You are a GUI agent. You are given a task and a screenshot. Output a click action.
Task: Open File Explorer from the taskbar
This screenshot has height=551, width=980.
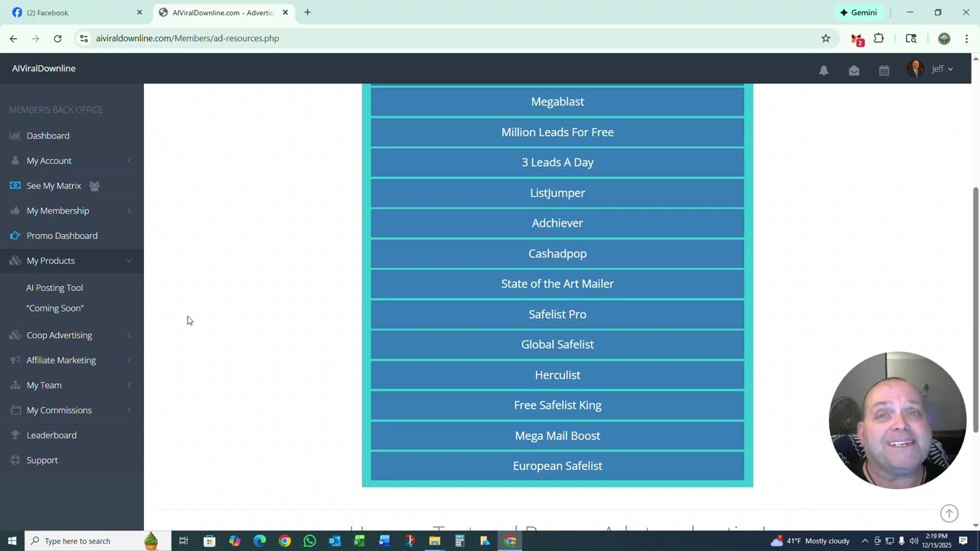[434, 541]
